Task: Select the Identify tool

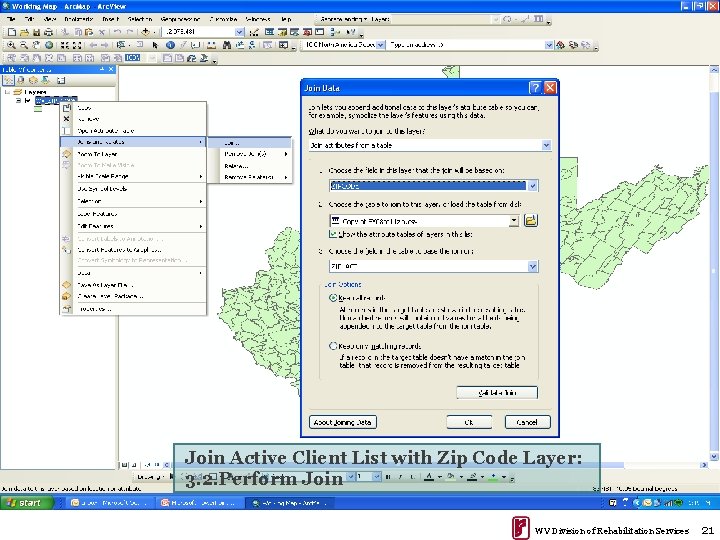Action: click(170, 45)
